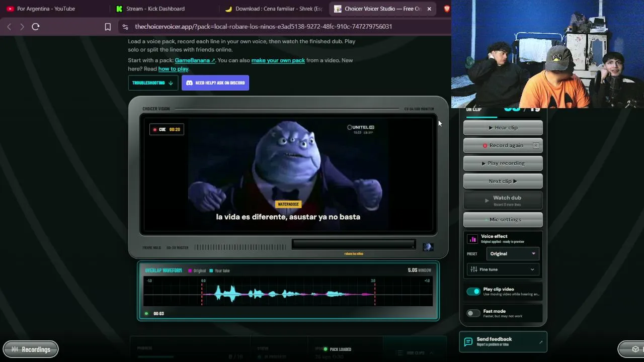
Task: Click the overlap waveform display
Action: [288, 291]
